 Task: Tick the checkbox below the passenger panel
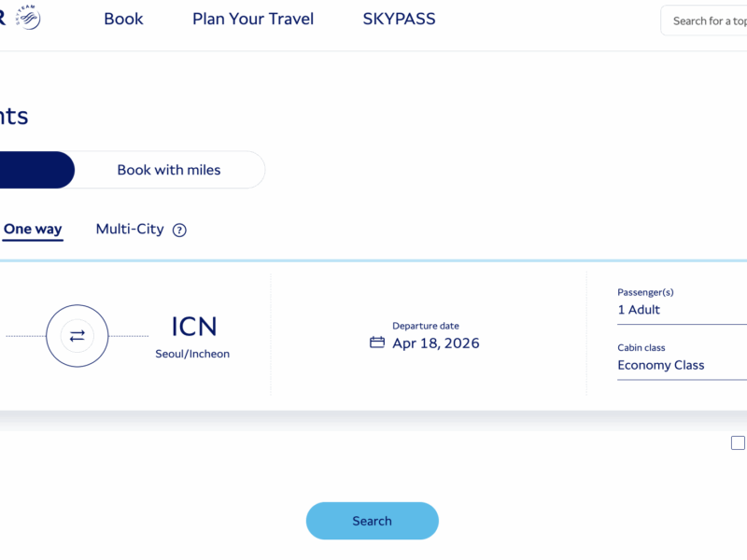click(x=738, y=442)
